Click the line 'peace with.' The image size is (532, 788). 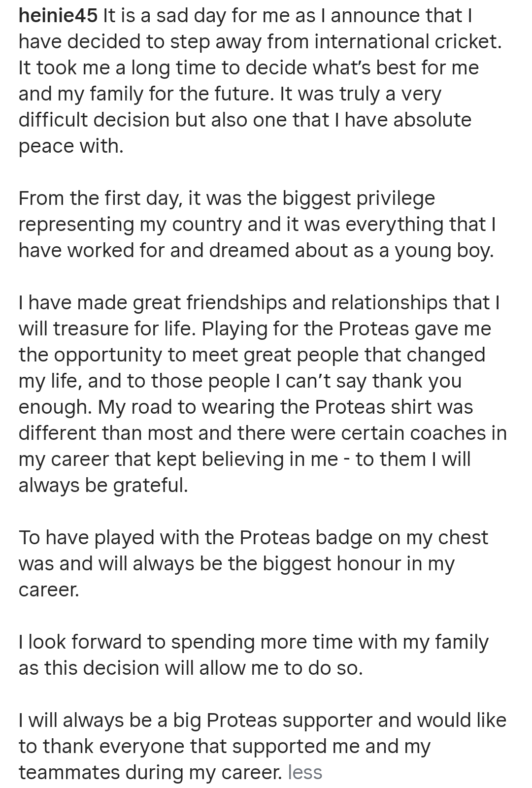[x=71, y=146]
